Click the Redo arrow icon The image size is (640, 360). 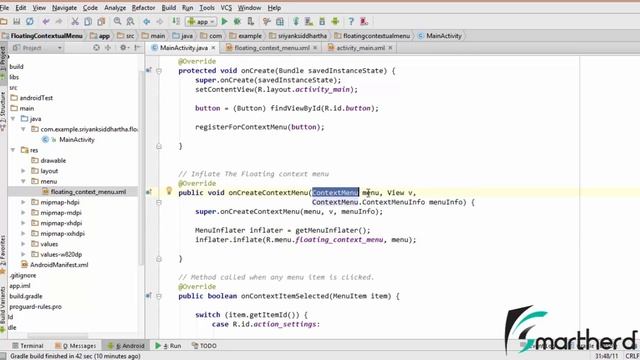(59, 22)
